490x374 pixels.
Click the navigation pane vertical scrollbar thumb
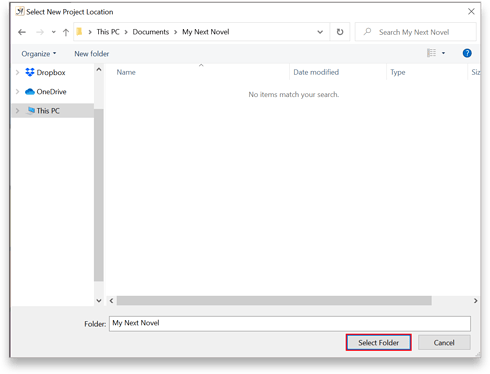[x=99, y=195]
